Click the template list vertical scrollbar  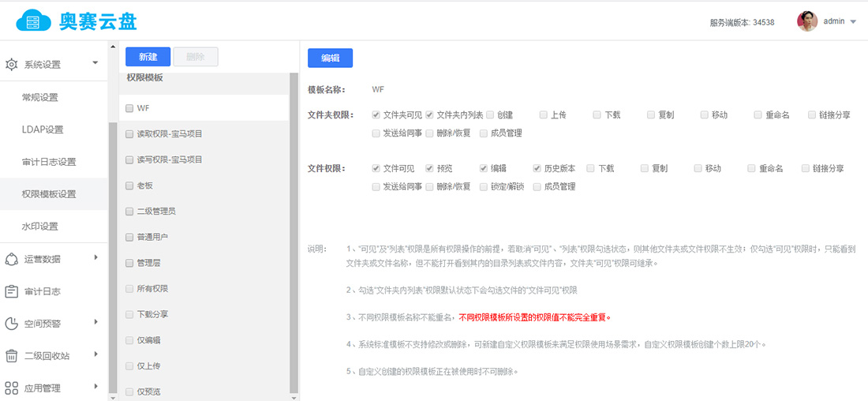click(x=294, y=237)
